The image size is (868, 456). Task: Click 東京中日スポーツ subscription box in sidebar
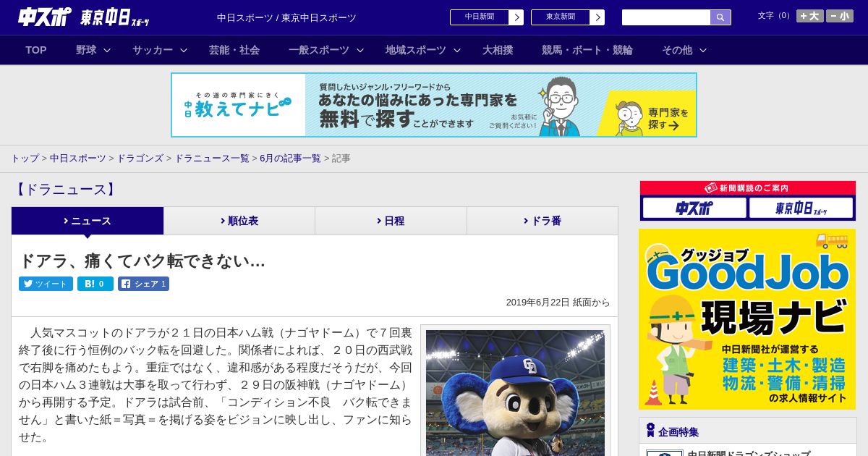click(801, 208)
